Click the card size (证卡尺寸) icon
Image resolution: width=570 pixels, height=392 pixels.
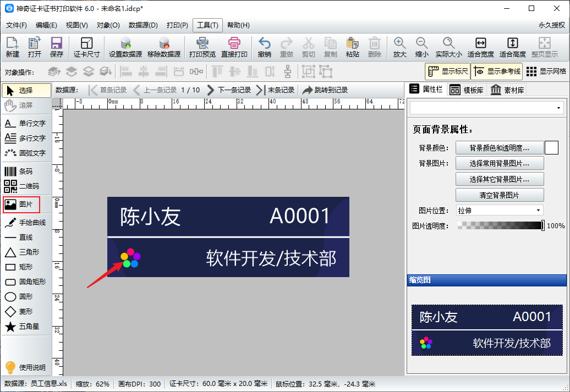click(x=86, y=47)
